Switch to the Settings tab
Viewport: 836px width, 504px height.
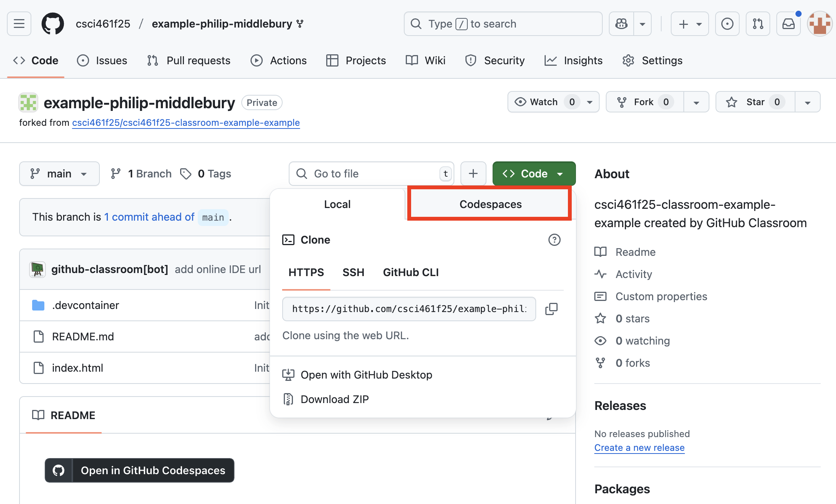coord(652,60)
